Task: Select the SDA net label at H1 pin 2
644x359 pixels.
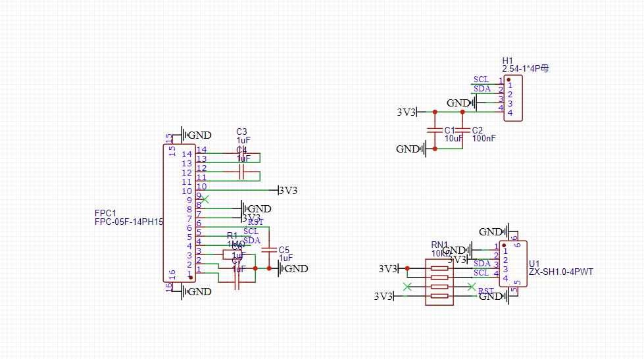Action: 482,89
